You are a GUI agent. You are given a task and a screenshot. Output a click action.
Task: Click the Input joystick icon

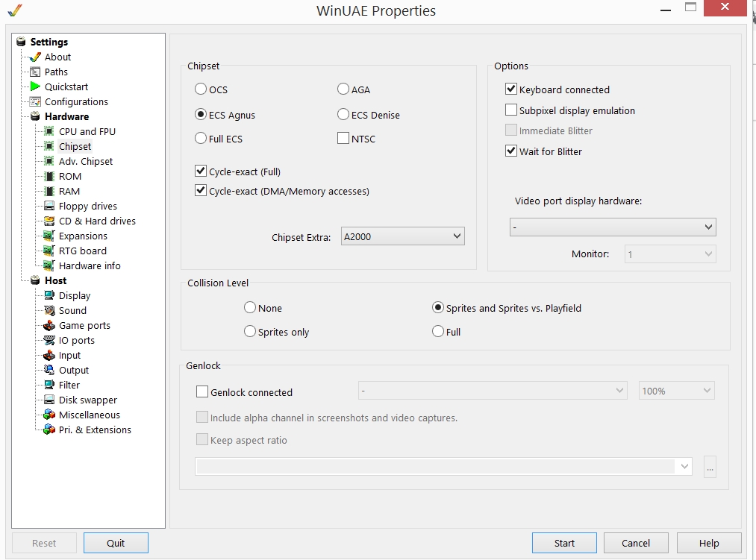[49, 355]
